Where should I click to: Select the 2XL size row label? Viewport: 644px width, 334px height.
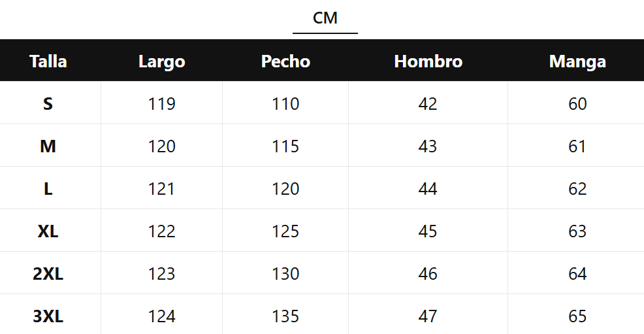[48, 274]
